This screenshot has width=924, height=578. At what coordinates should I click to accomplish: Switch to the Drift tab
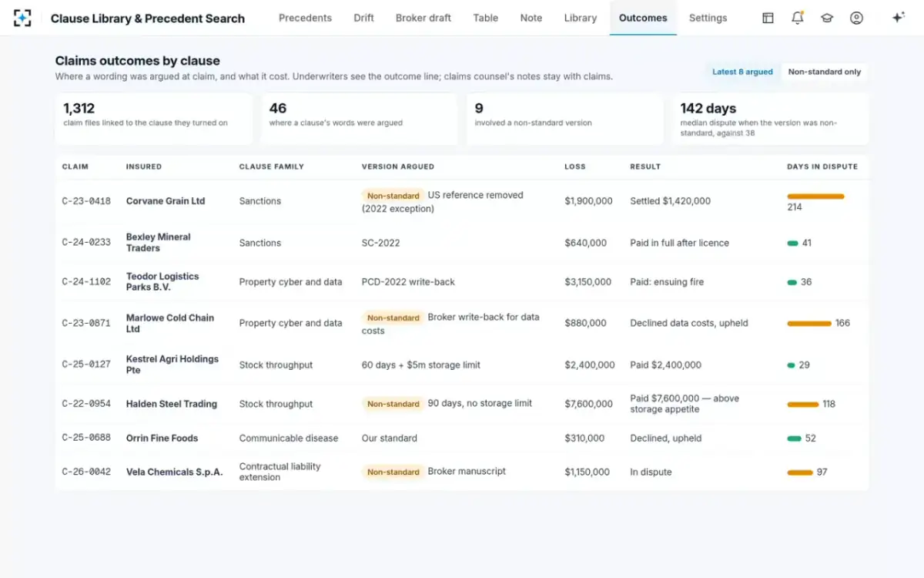pyautogui.click(x=363, y=18)
